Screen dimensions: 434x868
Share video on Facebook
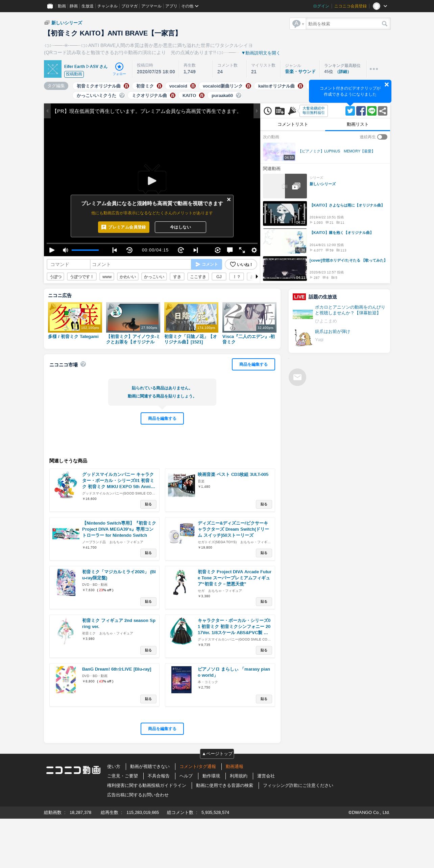(361, 111)
